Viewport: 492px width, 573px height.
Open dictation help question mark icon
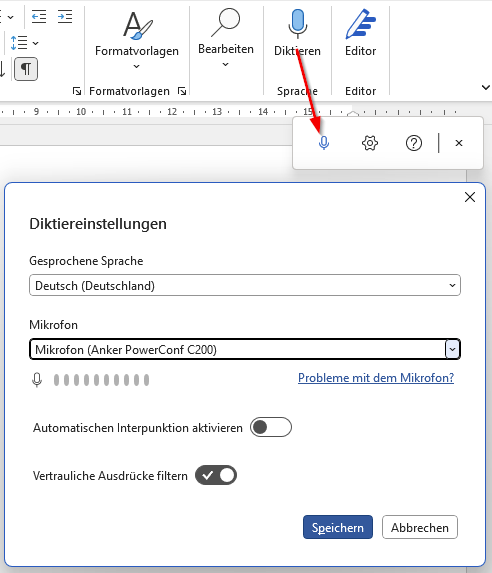point(414,143)
